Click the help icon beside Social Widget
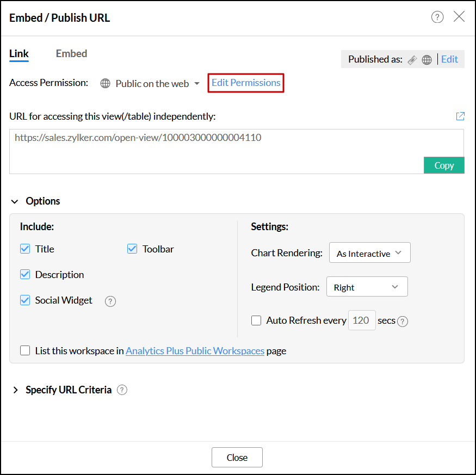 tap(110, 301)
